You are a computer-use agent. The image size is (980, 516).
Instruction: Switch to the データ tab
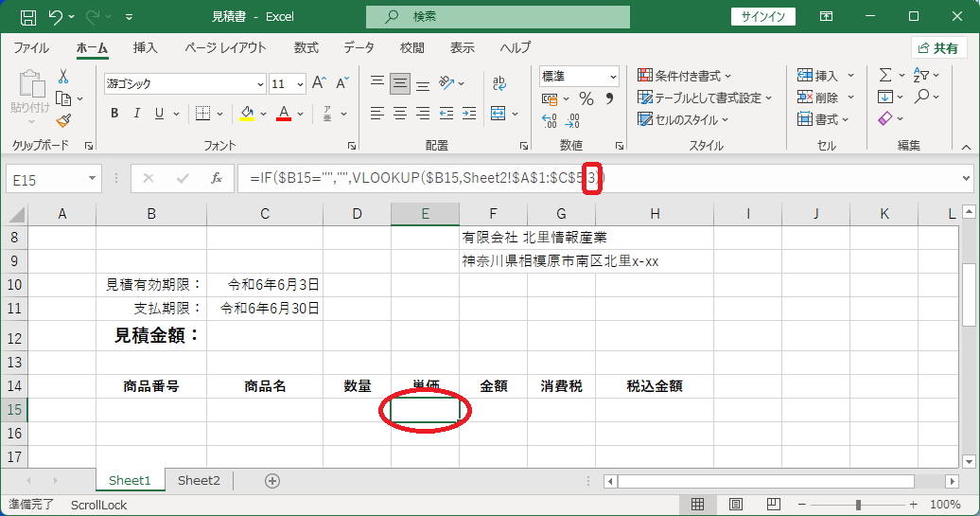[359, 47]
